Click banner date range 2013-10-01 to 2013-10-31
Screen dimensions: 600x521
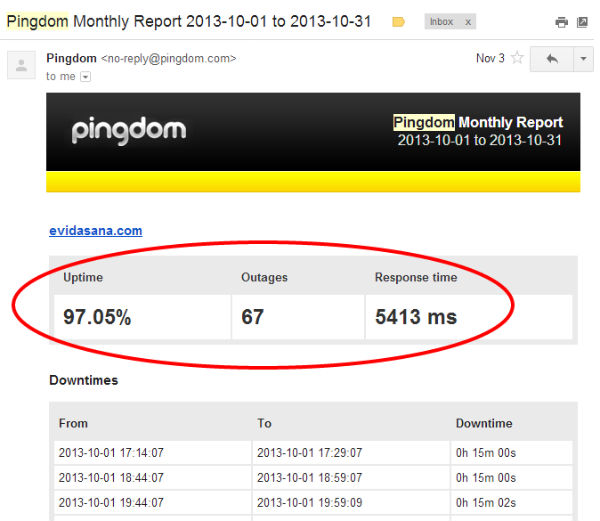click(479, 140)
